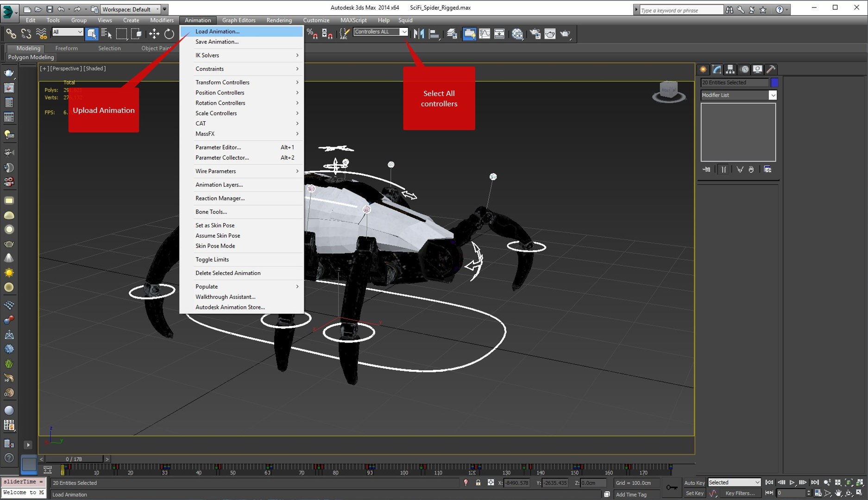Click the Render Production teapot icon
The image size is (868, 500).
pos(565,33)
